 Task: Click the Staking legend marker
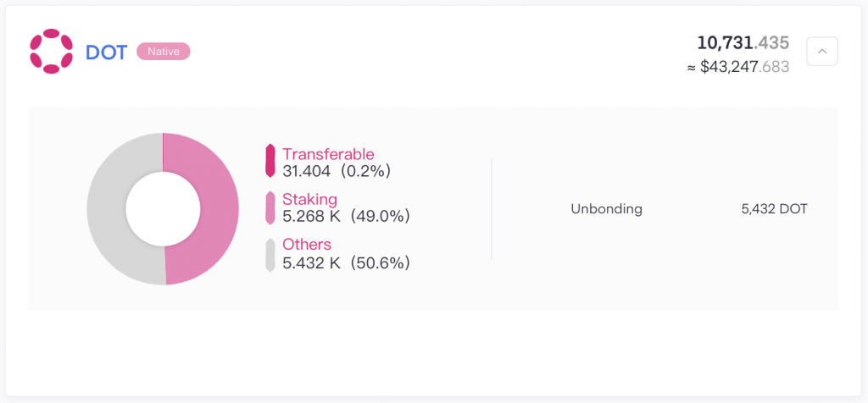click(x=270, y=208)
